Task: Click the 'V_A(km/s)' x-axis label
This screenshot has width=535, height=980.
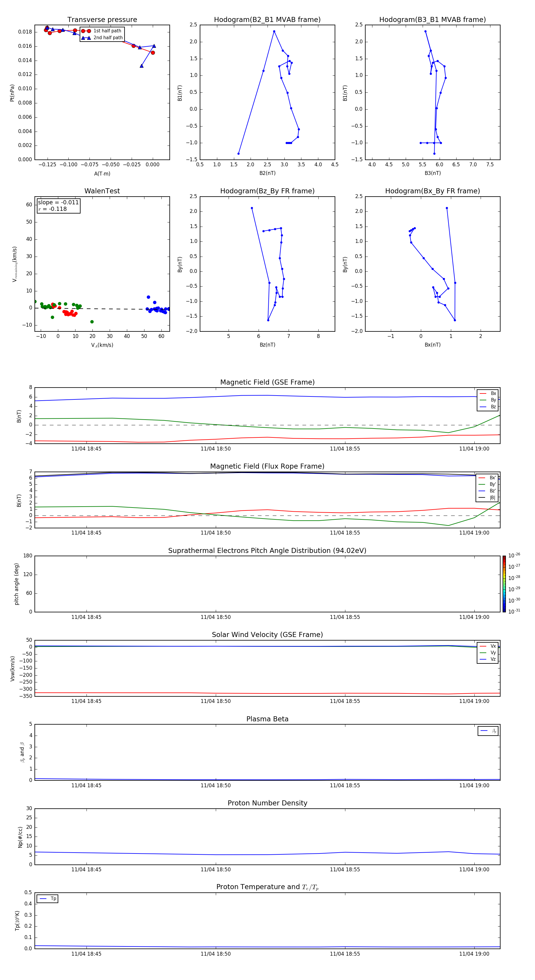Action: (x=102, y=345)
